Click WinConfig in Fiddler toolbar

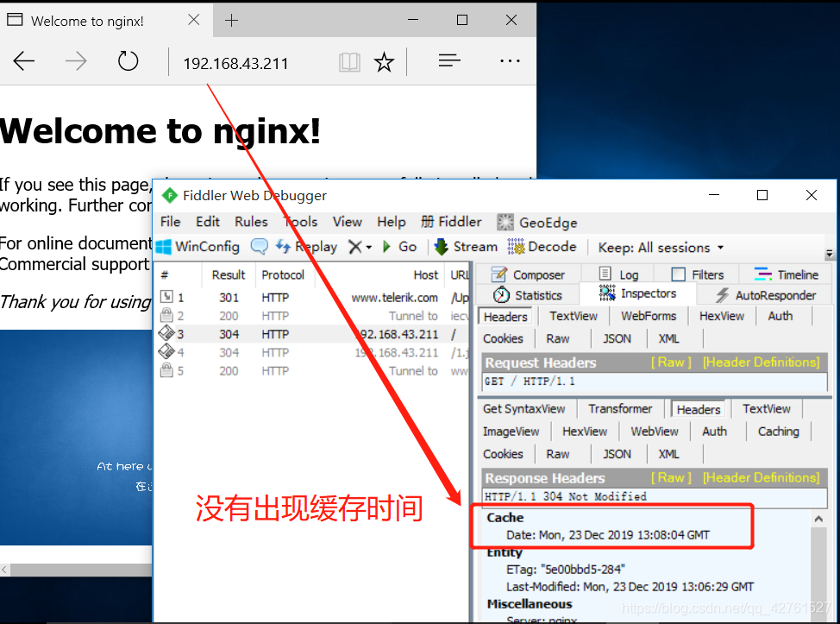pyautogui.click(x=197, y=247)
